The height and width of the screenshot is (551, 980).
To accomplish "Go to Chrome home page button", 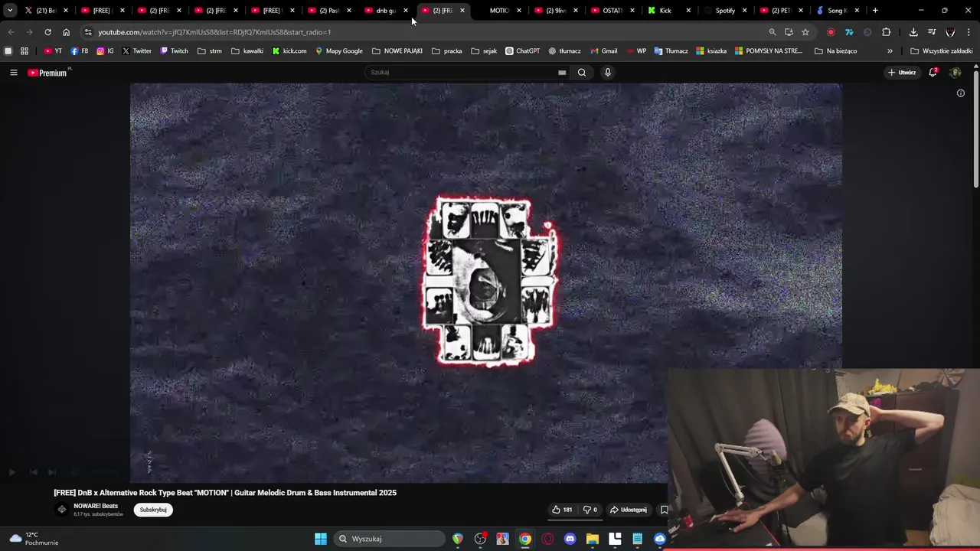I will (x=66, y=32).
